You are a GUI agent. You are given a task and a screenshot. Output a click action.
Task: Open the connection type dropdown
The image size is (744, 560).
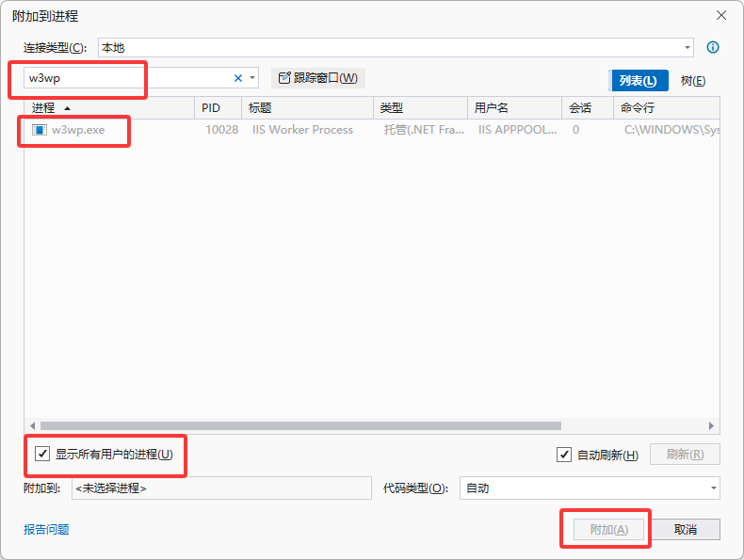[687, 47]
